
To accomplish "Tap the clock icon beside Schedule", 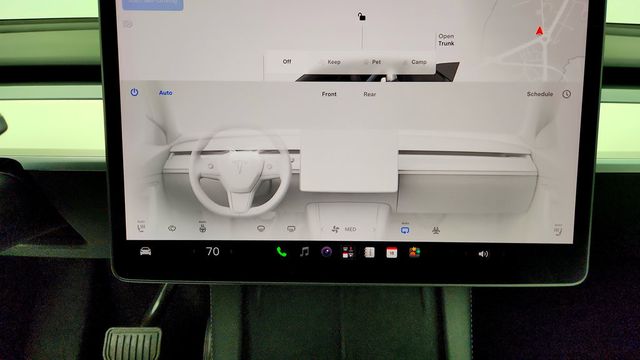I will click(x=567, y=94).
